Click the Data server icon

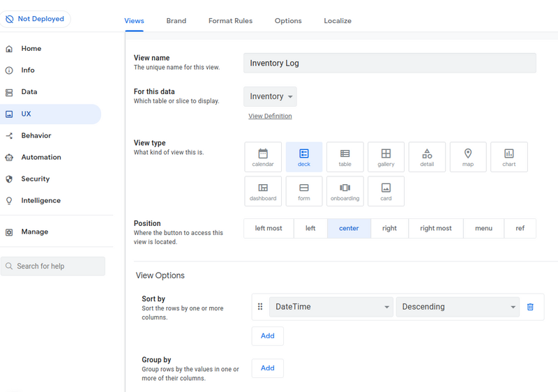(x=9, y=93)
